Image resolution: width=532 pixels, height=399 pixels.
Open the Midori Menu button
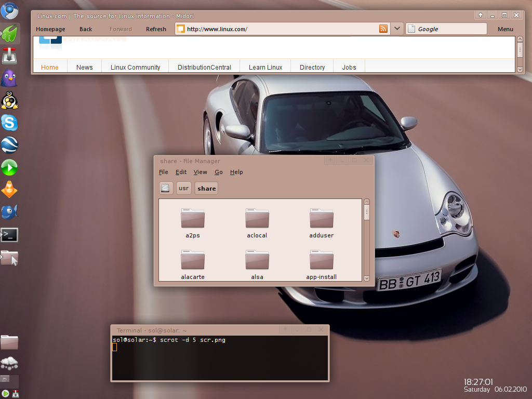point(505,29)
